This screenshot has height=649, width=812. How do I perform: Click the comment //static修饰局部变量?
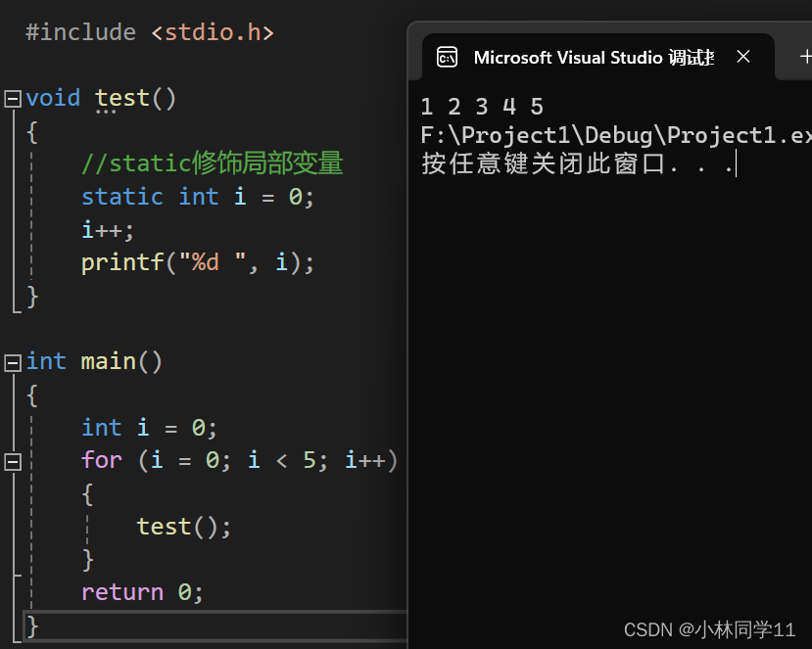tap(213, 163)
